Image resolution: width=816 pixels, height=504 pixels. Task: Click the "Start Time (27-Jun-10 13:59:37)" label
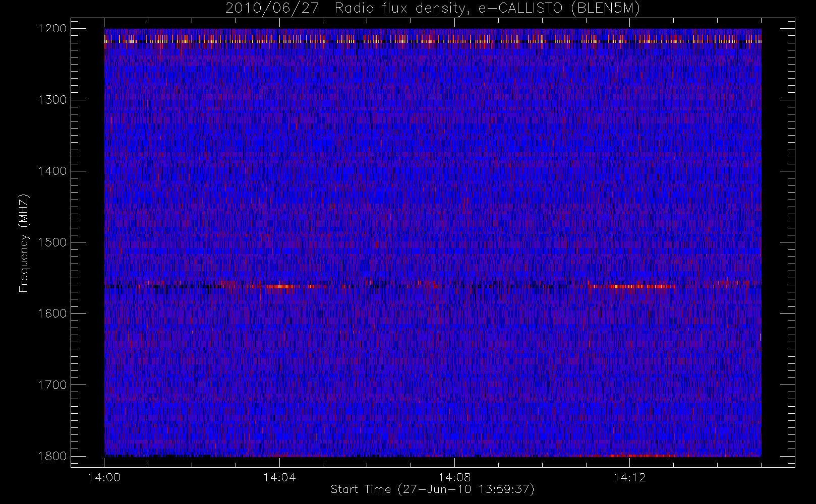(x=432, y=489)
